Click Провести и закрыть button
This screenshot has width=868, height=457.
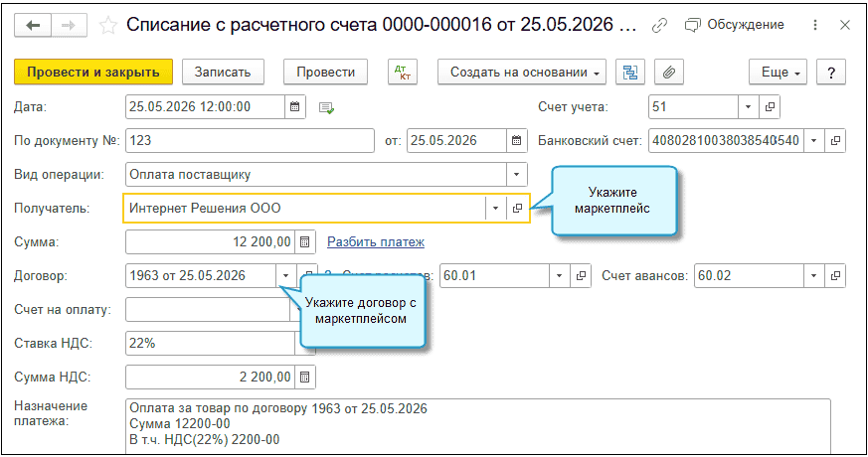(x=93, y=72)
